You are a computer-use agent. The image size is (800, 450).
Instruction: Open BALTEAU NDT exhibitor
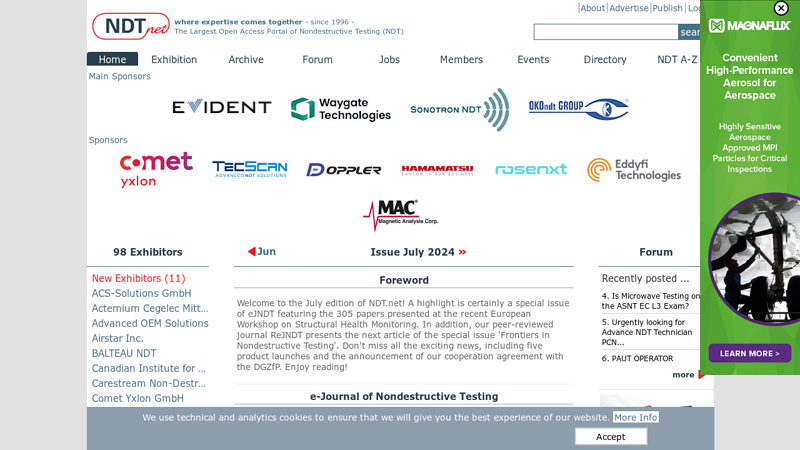point(124,353)
